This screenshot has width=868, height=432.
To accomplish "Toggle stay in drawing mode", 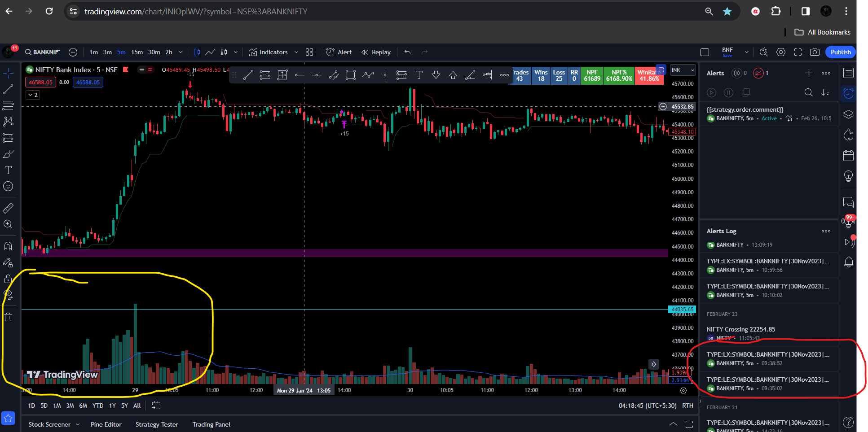I will [x=8, y=263].
